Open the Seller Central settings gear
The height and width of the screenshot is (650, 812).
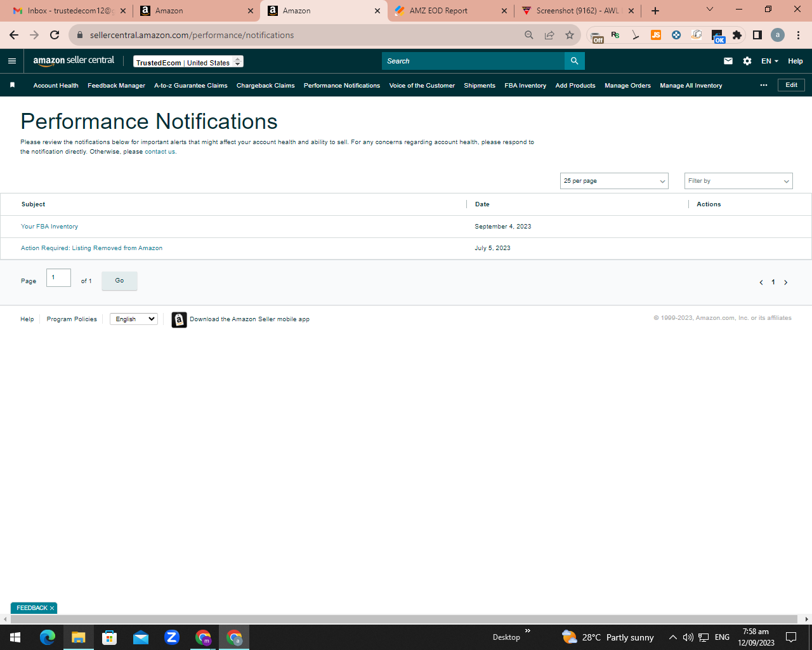pos(747,61)
